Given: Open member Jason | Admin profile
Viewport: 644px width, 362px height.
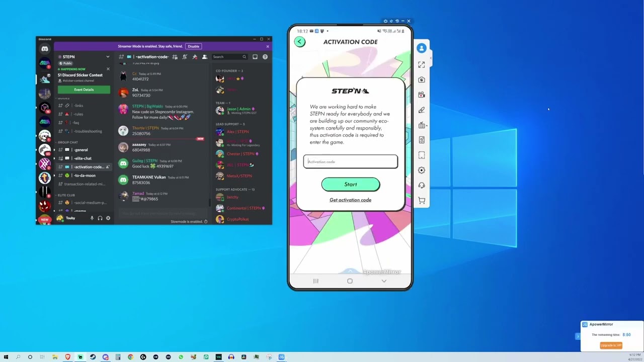Looking at the screenshot, I should [238, 109].
